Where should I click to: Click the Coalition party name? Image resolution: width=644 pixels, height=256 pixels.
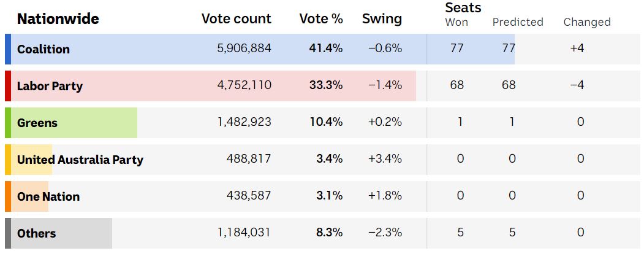pos(44,49)
